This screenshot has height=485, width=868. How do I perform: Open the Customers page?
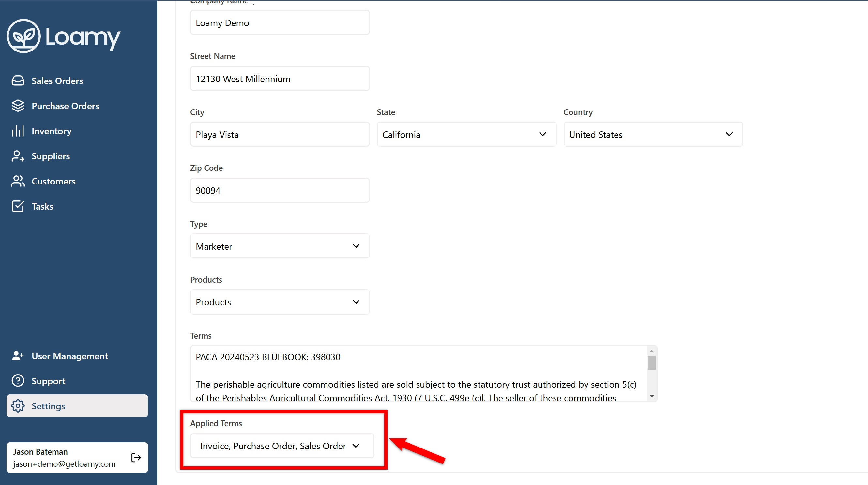77,181
